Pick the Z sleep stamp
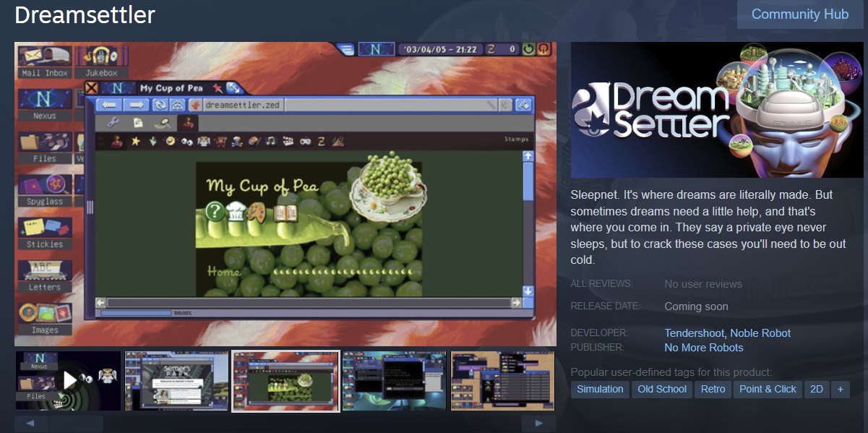 coord(321,141)
